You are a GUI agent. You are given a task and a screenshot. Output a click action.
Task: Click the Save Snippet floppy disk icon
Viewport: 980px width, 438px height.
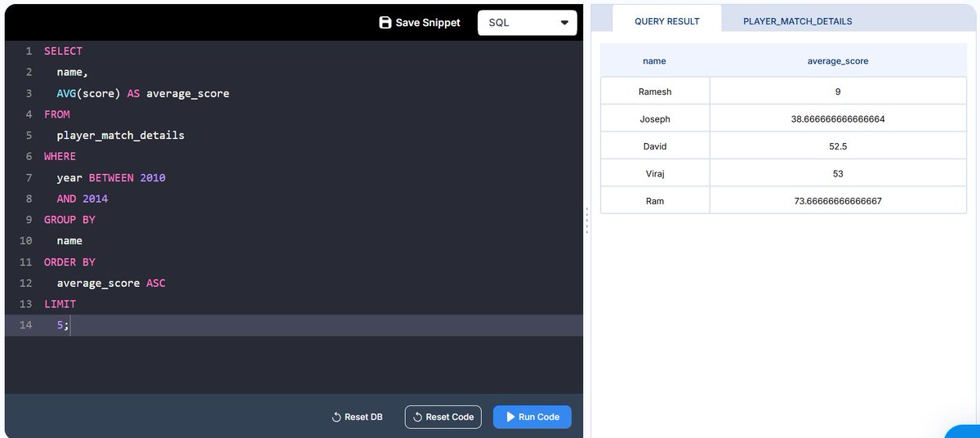pos(385,23)
